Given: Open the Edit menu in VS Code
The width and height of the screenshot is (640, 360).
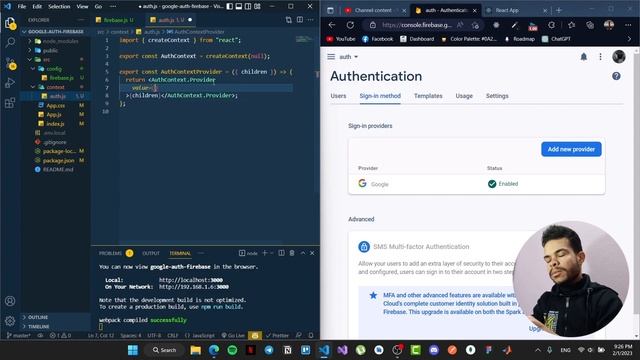Looking at the screenshot, I should (37, 7).
